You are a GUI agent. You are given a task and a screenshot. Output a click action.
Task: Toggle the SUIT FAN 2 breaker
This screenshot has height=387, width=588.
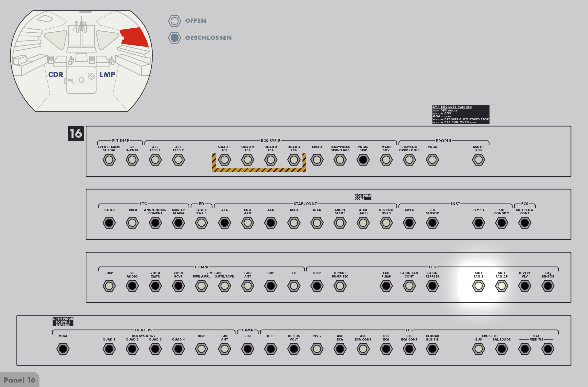(x=478, y=286)
